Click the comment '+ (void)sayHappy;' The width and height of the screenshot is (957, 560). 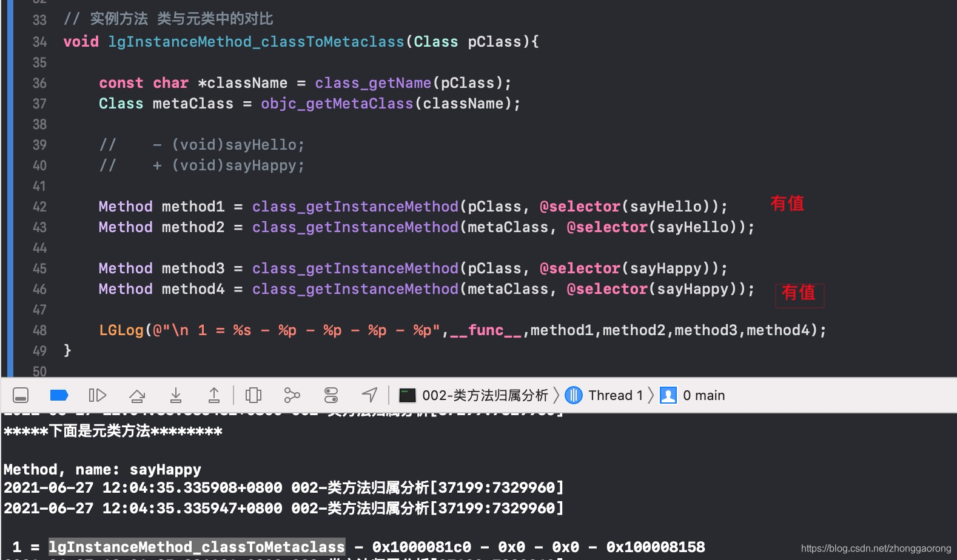point(229,165)
